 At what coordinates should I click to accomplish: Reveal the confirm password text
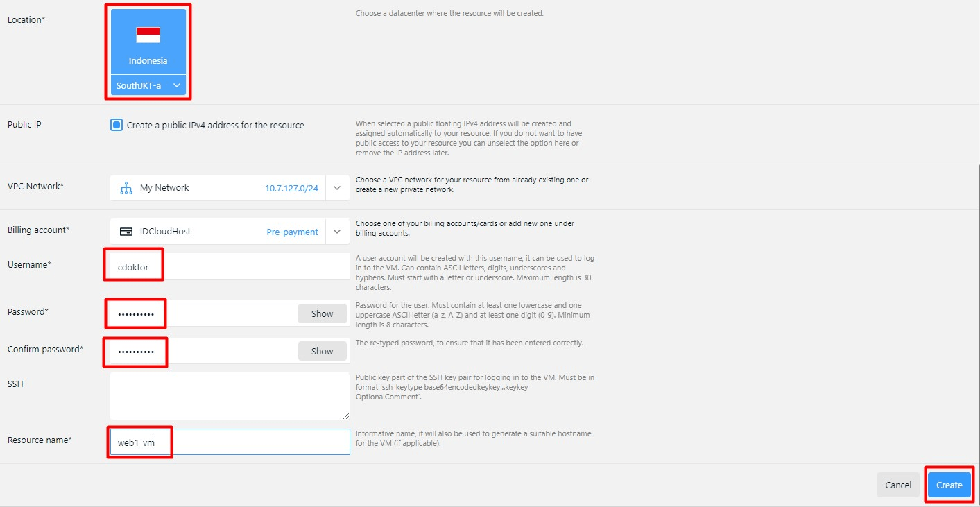[x=322, y=350]
